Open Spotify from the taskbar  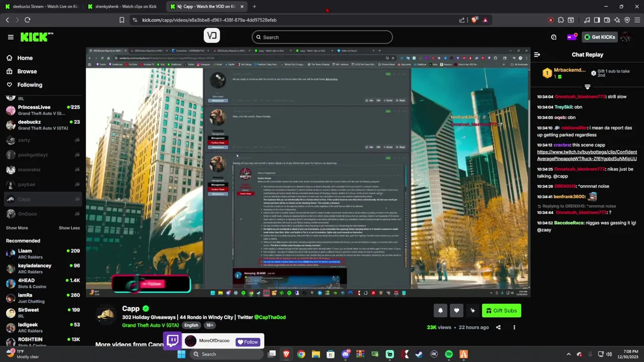point(449,354)
